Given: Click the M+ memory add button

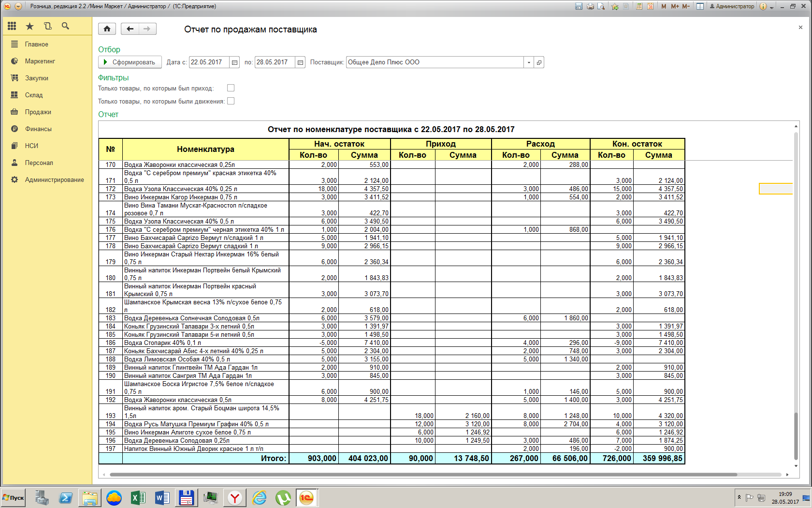Looking at the screenshot, I should point(675,6).
